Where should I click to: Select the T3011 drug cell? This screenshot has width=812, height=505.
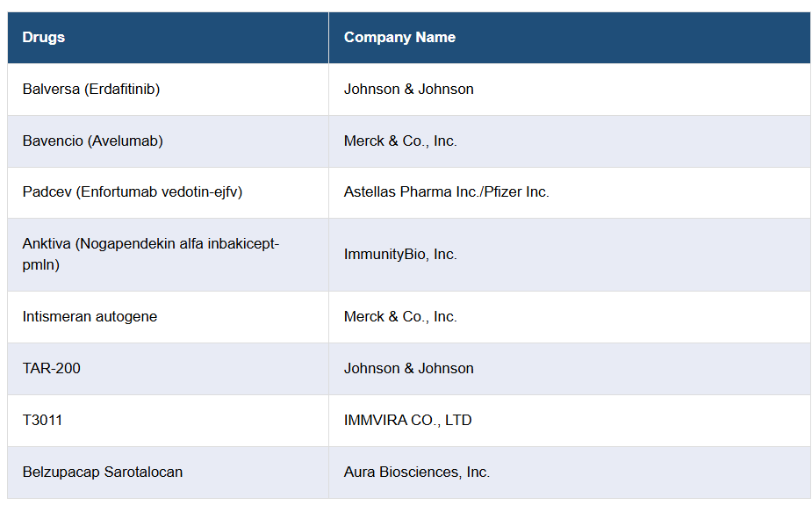(x=43, y=421)
